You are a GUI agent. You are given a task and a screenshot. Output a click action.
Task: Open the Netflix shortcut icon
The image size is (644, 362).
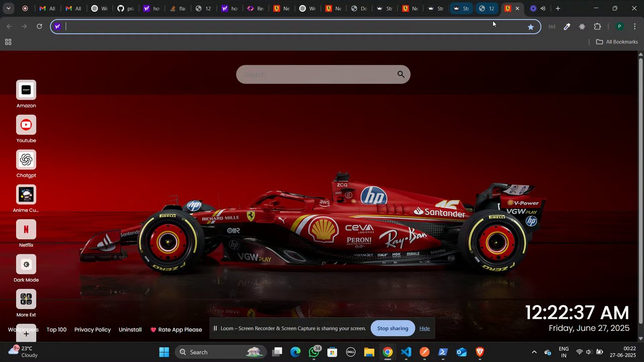[x=26, y=229]
